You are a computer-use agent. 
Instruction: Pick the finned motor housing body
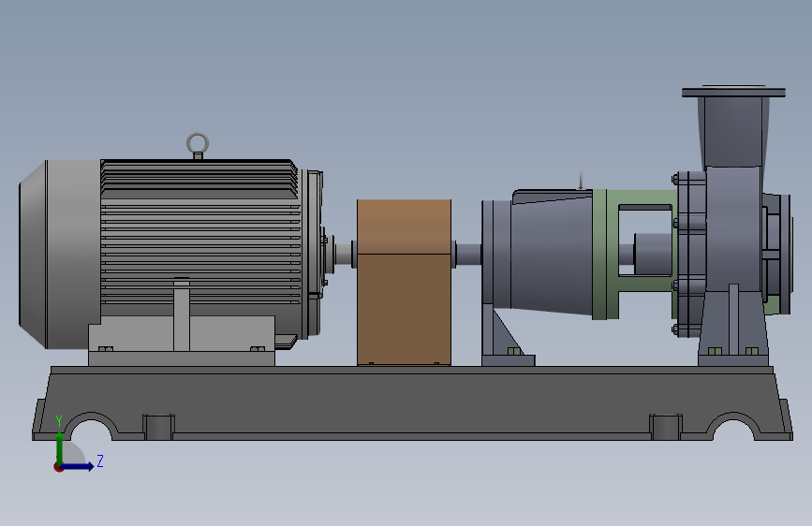click(201, 233)
